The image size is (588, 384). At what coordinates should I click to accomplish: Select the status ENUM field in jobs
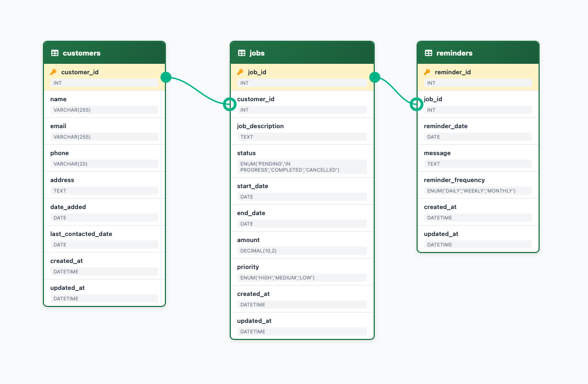302,161
